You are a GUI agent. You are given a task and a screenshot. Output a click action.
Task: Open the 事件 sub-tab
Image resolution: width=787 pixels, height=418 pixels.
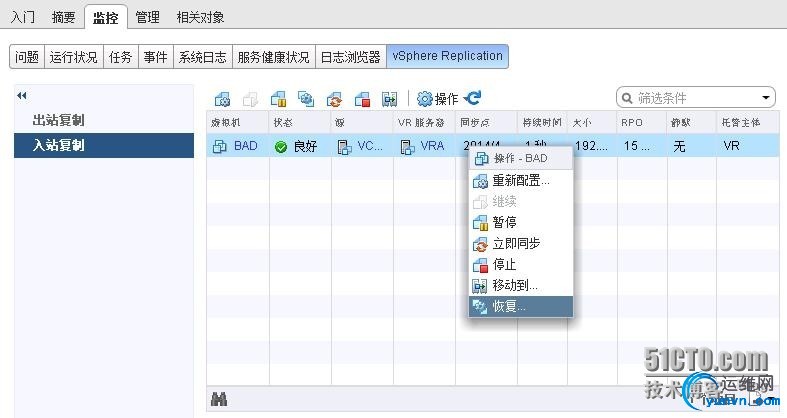coord(156,57)
